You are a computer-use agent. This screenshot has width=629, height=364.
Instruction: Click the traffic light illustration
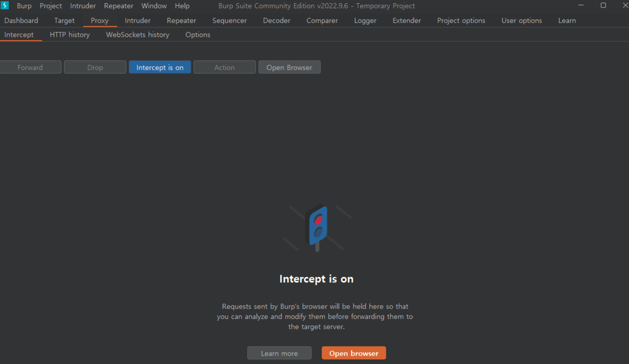pyautogui.click(x=317, y=227)
